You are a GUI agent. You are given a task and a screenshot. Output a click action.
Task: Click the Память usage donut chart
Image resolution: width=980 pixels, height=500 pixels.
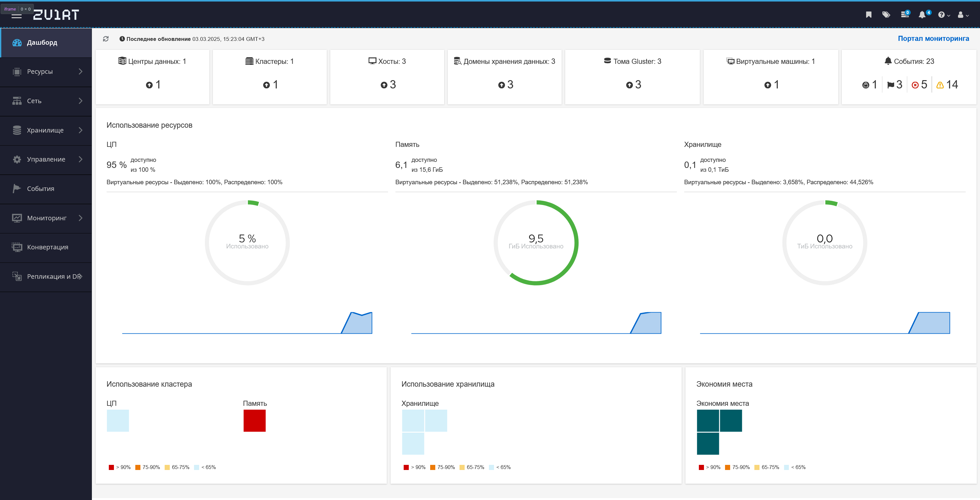pos(536,242)
